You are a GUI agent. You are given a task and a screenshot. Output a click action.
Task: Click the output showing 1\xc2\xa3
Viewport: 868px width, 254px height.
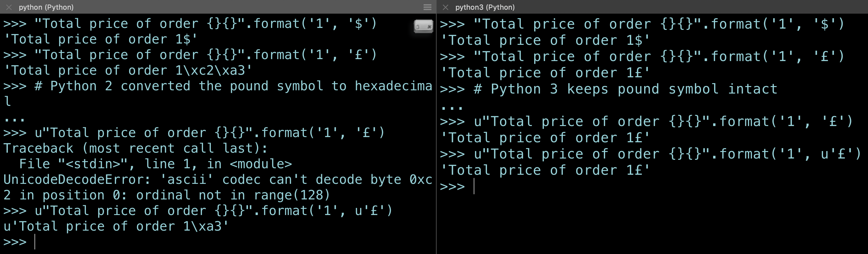(x=128, y=71)
